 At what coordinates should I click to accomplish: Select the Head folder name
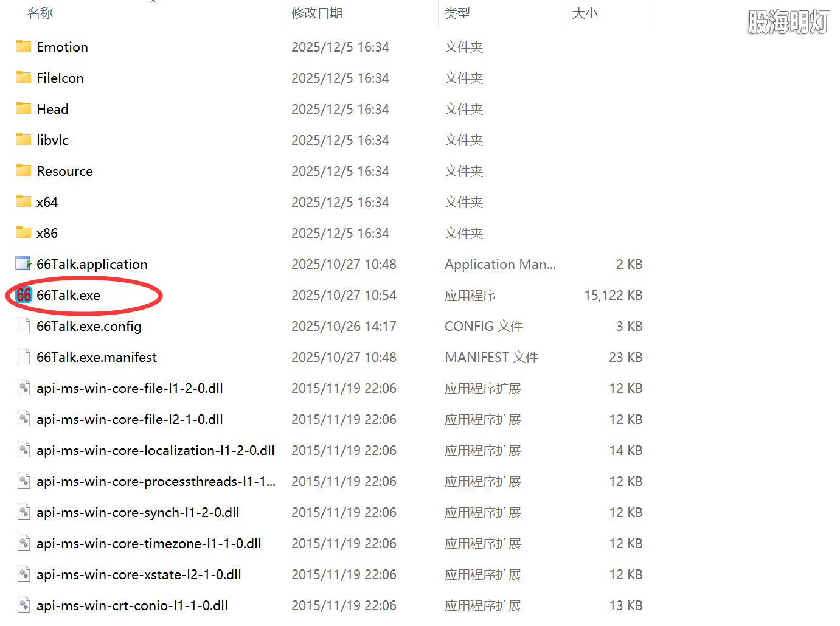click(x=52, y=109)
